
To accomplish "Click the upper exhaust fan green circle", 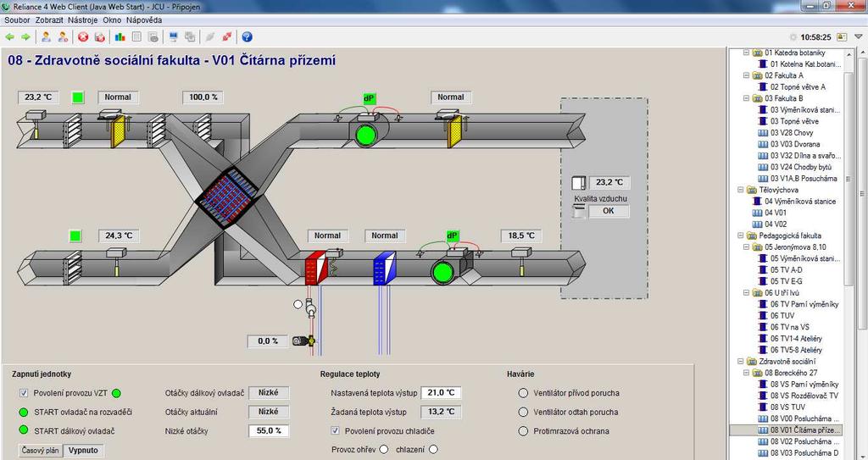I will tap(364, 136).
